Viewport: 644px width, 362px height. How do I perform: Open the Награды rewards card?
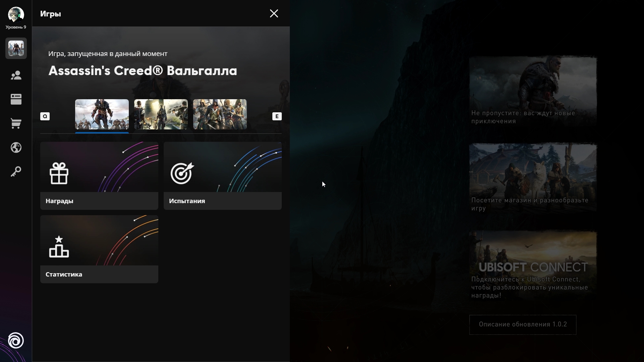click(99, 176)
